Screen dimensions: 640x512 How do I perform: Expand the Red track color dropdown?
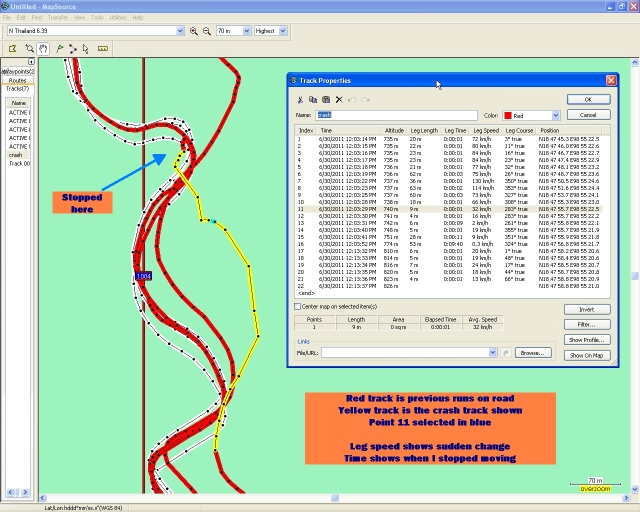[556, 116]
